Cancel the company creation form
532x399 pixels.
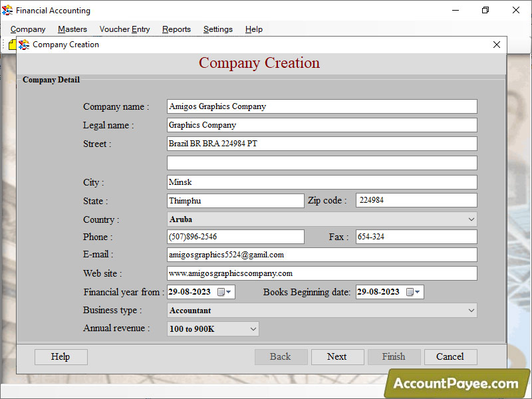(x=450, y=356)
